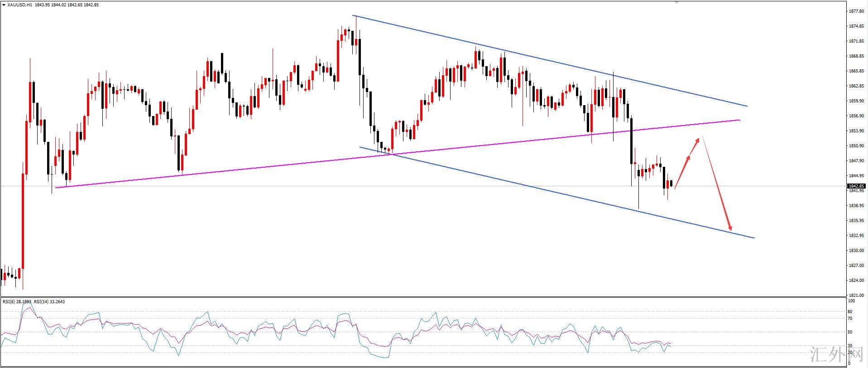Image resolution: width=868 pixels, height=368 pixels.
Task: Click the RSI scale value 50
Action: tap(850, 332)
